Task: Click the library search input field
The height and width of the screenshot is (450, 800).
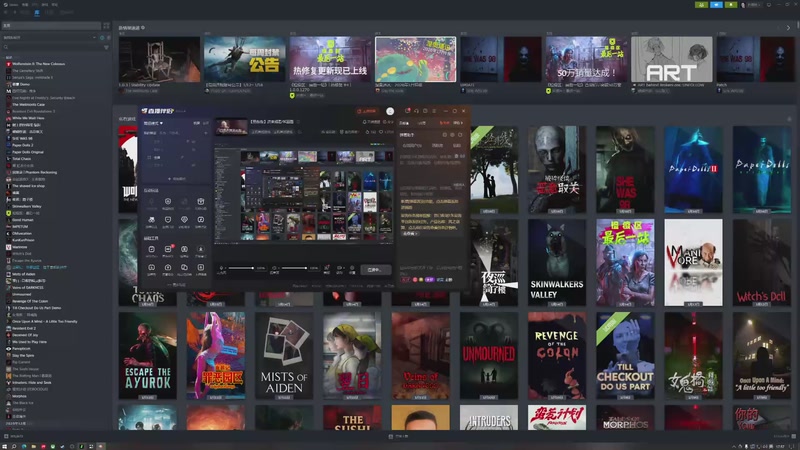Action: click(x=53, y=47)
